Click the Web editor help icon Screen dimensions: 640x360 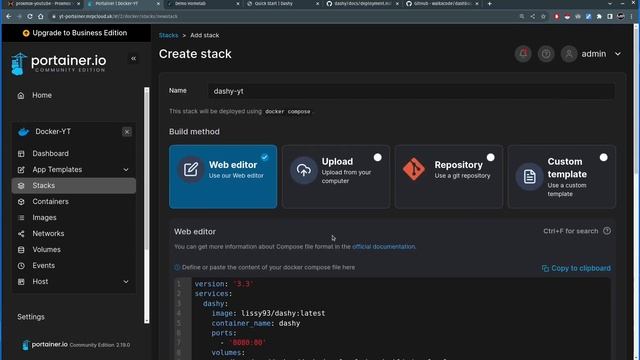coord(607,231)
